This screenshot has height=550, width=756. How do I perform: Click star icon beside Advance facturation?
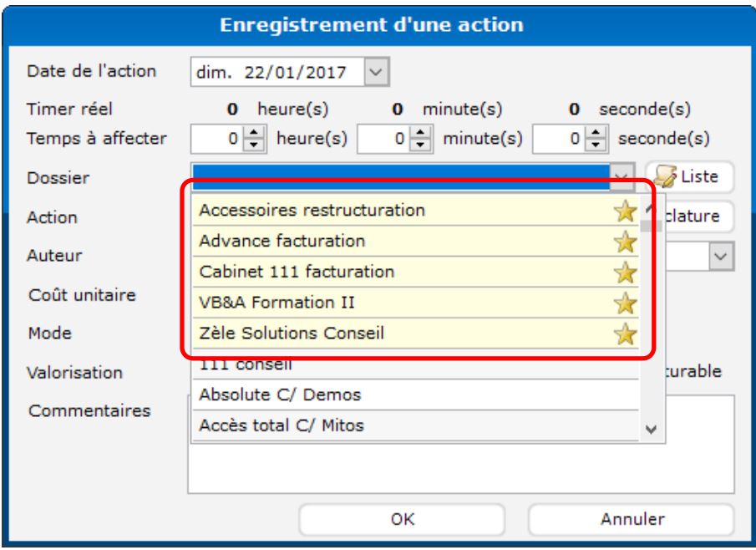pyautogui.click(x=625, y=242)
